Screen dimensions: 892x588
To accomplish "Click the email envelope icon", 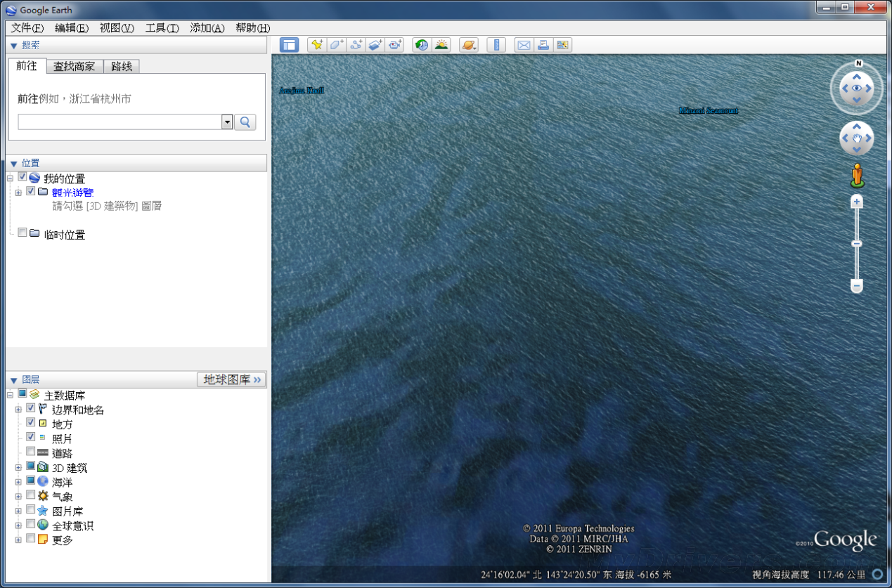I will [x=524, y=45].
